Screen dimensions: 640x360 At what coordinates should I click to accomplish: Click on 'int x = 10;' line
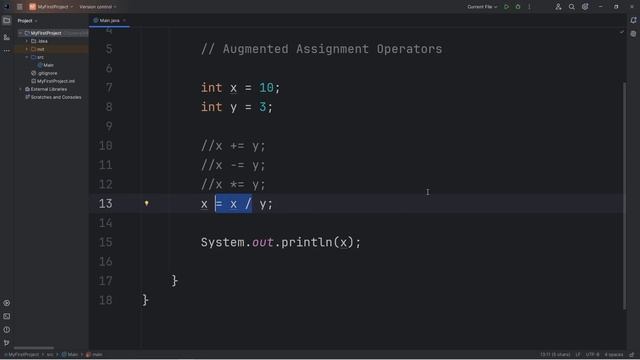pyautogui.click(x=240, y=88)
